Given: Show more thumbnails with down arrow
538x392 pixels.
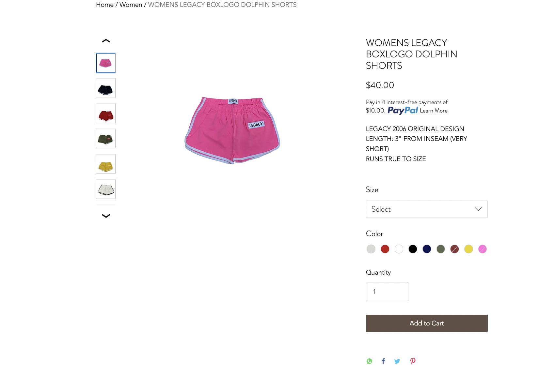Looking at the screenshot, I should point(106,216).
